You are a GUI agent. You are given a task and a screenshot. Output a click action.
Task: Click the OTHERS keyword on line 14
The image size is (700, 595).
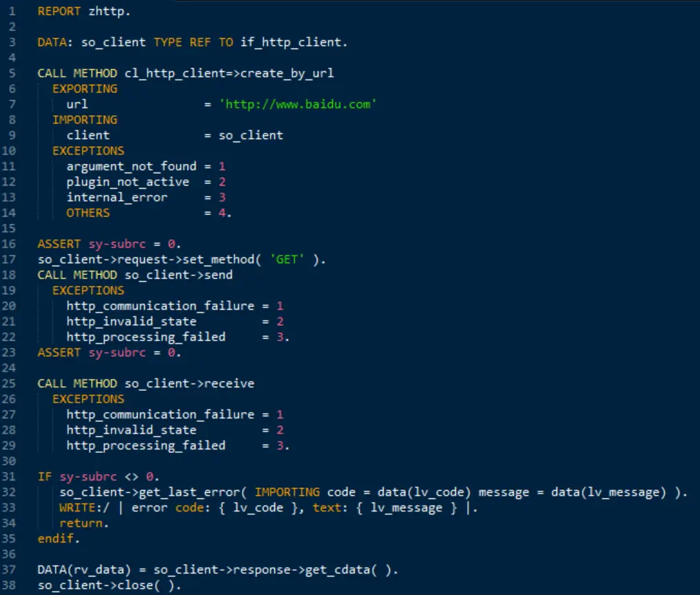[x=88, y=212]
